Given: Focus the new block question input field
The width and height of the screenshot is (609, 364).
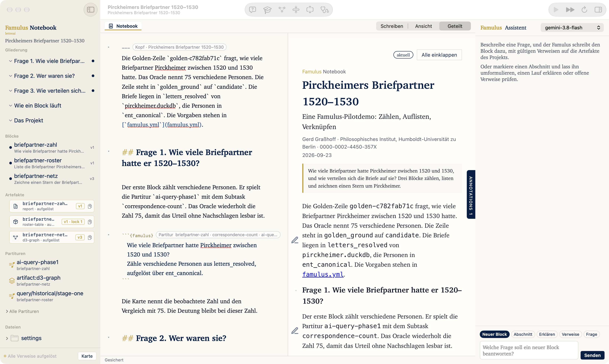Looking at the screenshot, I should (529, 350).
